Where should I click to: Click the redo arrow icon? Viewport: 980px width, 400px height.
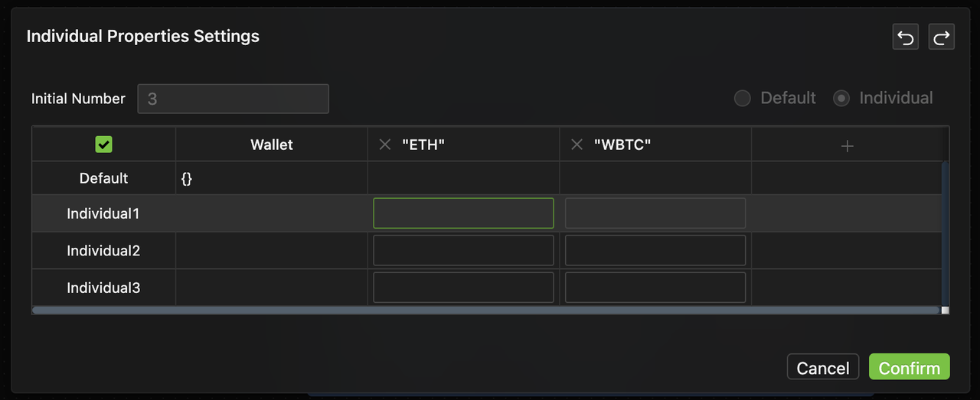click(941, 37)
